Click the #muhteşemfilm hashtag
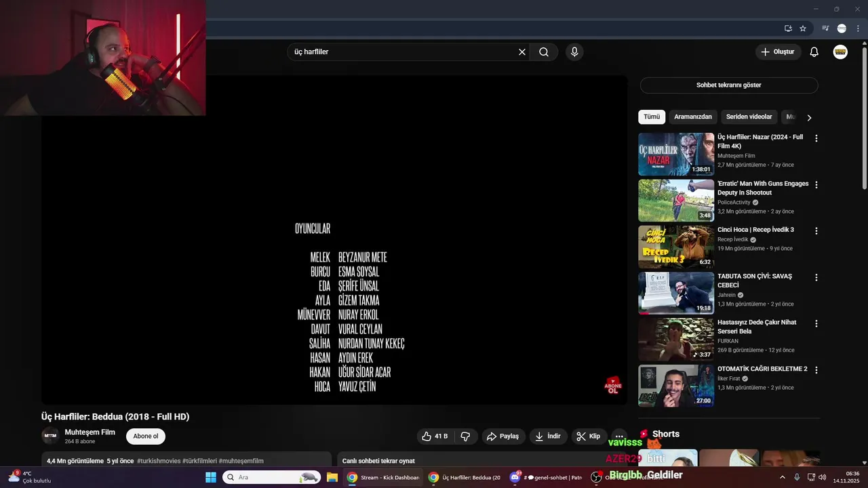 tap(241, 461)
